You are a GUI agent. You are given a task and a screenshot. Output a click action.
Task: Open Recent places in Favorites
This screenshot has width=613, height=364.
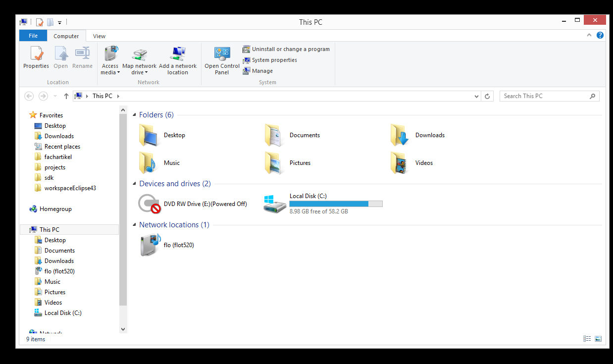[x=57, y=147]
